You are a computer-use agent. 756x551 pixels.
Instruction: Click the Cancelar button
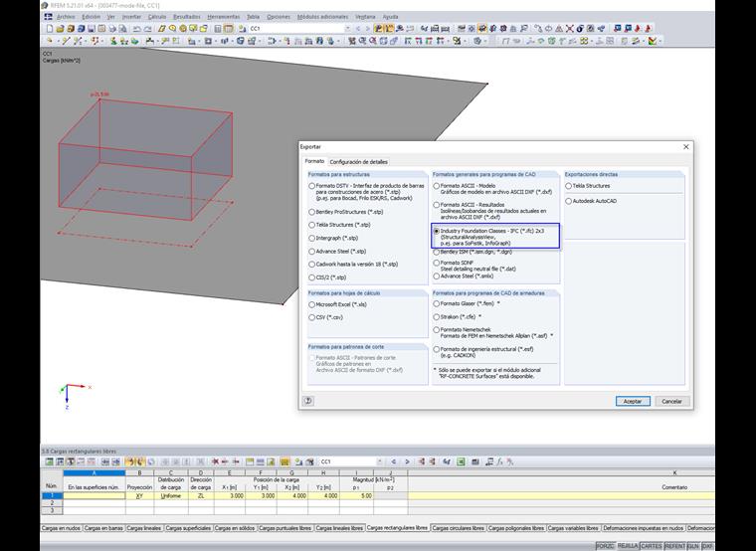pyautogui.click(x=671, y=401)
